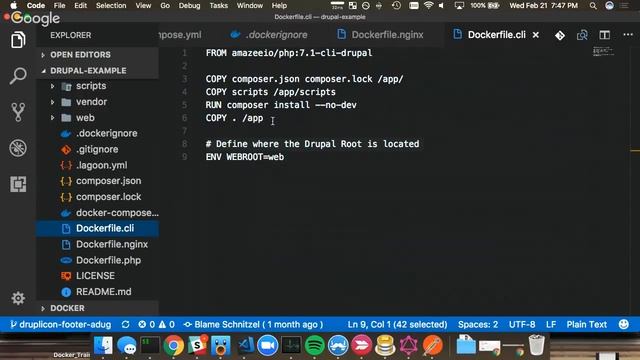The image size is (640, 360).
Task: Open the Explorer view in activity bar
Action: coord(18,40)
